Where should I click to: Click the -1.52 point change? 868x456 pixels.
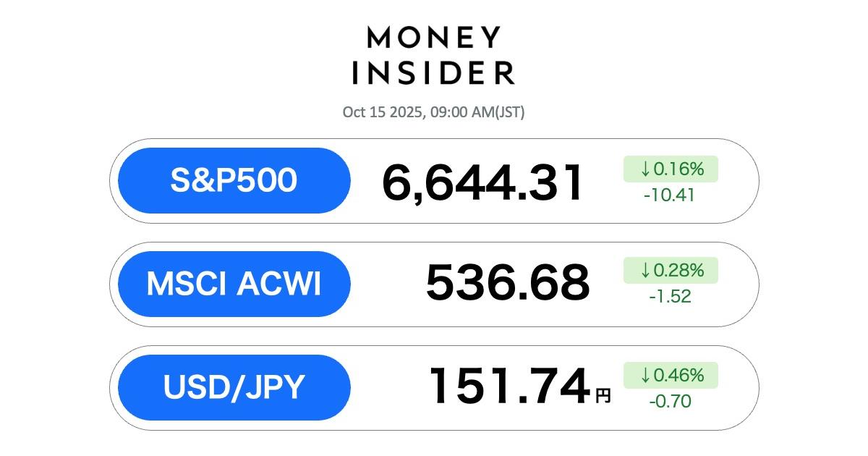click(x=670, y=296)
